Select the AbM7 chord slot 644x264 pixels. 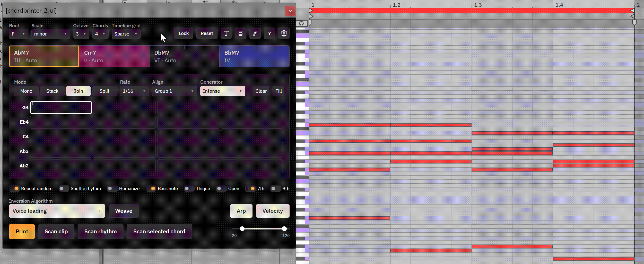tap(44, 56)
